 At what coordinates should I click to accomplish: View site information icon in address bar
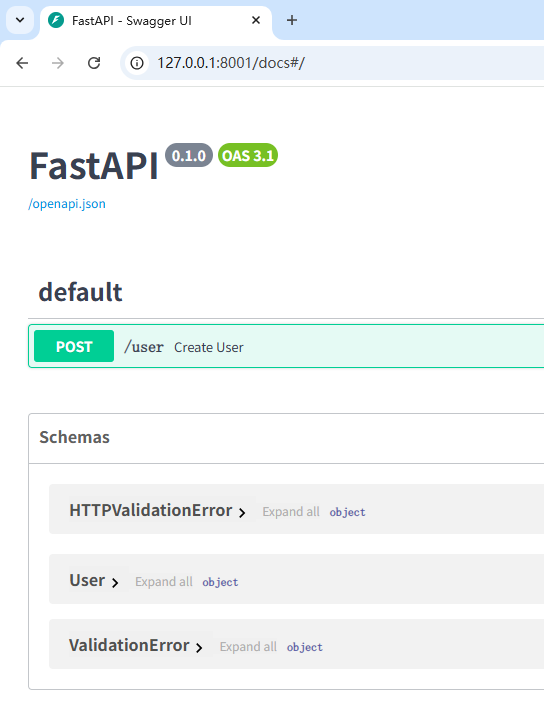coord(137,63)
